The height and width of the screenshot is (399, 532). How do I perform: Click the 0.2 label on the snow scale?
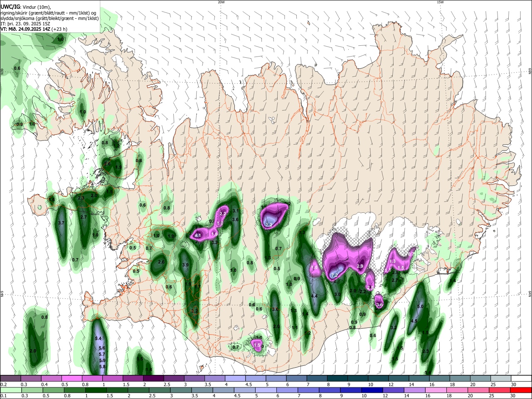[3, 384]
